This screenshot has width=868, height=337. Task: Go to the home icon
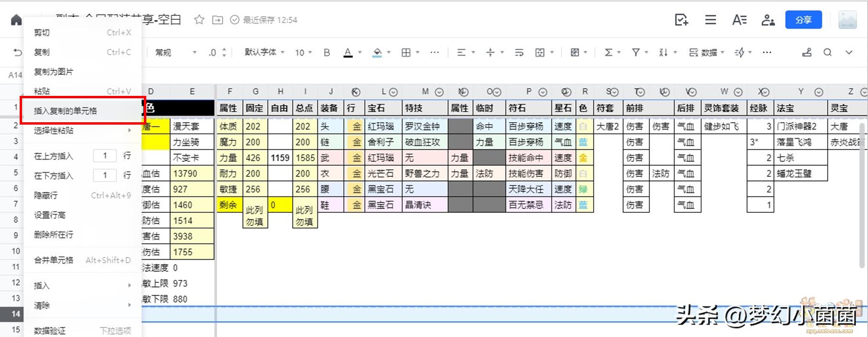pos(16,20)
